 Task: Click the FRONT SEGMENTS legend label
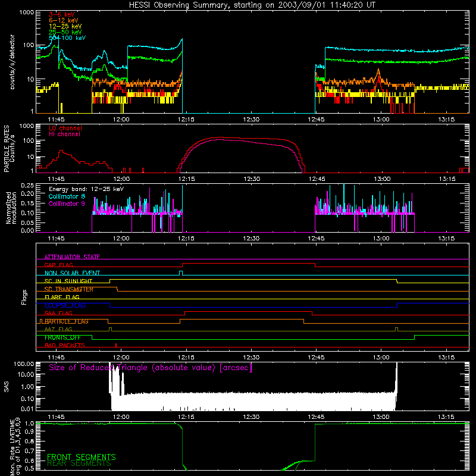click(82, 457)
